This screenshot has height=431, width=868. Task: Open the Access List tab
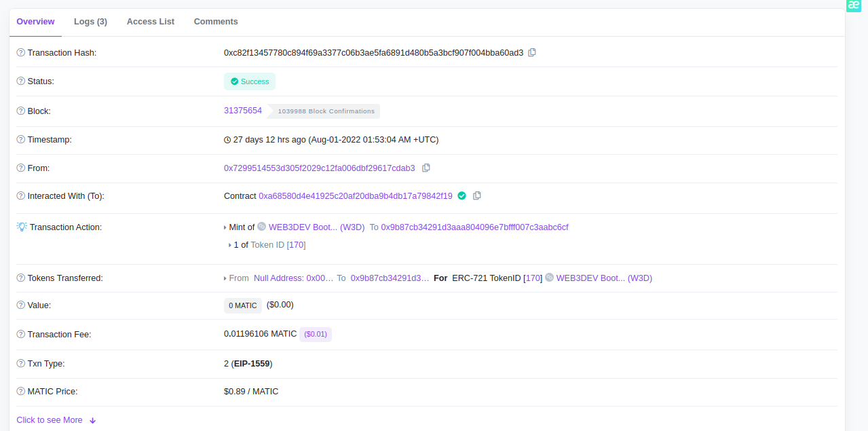pyautogui.click(x=151, y=22)
